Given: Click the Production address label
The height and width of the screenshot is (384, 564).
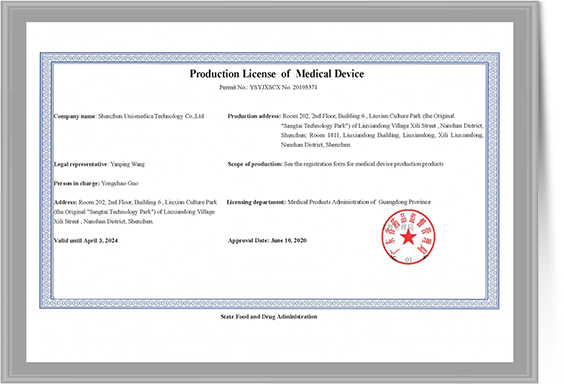Looking at the screenshot, I should 254,116.
